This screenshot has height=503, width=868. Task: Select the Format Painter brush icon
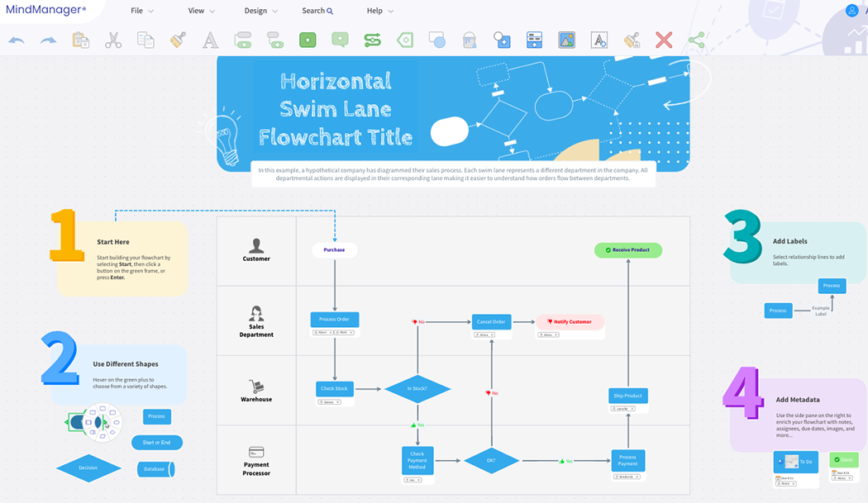click(x=178, y=40)
